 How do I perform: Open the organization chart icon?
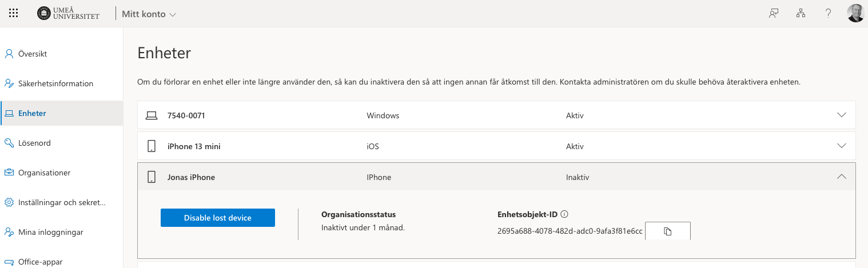801,14
